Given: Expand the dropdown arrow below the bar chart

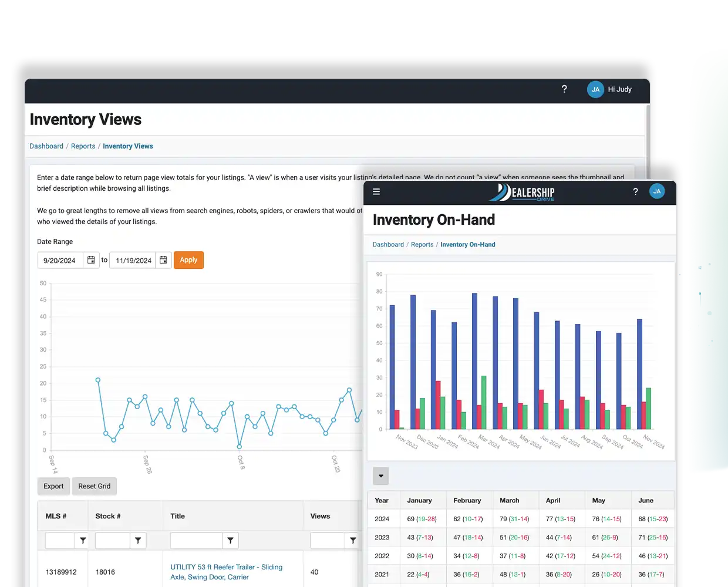Looking at the screenshot, I should click(381, 476).
